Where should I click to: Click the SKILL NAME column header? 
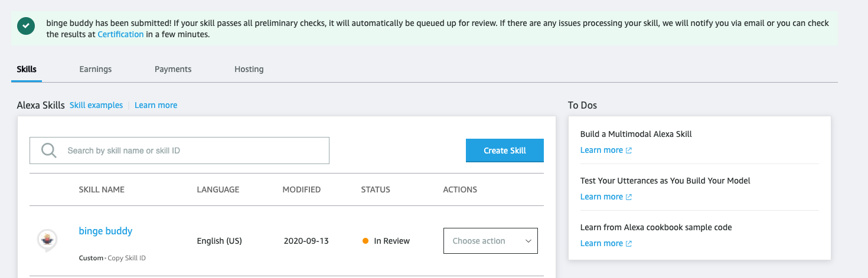102,189
